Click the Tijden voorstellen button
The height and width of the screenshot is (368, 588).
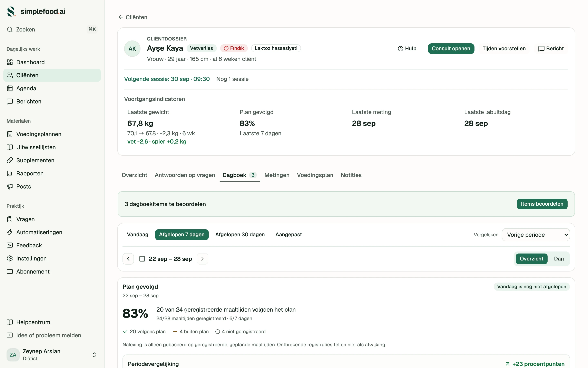pyautogui.click(x=504, y=49)
